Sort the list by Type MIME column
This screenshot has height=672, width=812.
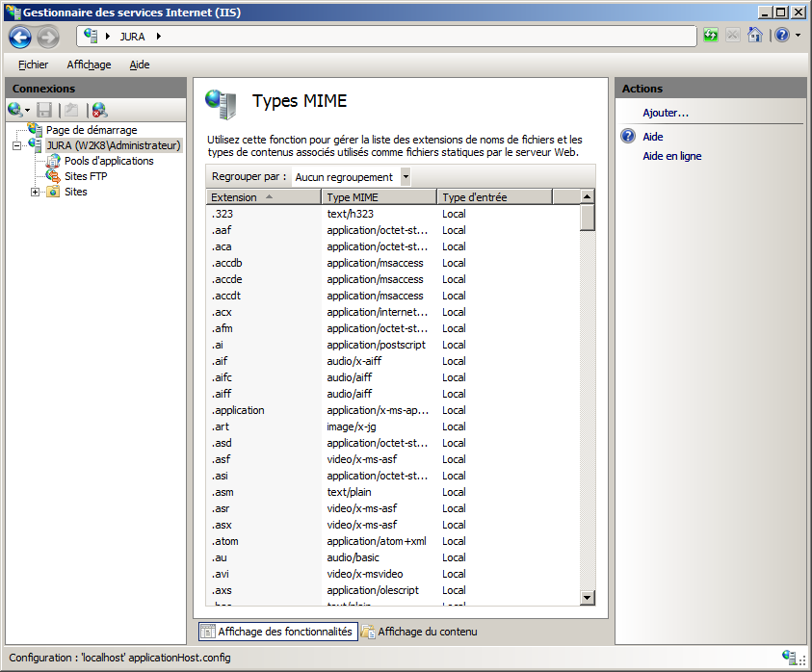click(x=380, y=197)
